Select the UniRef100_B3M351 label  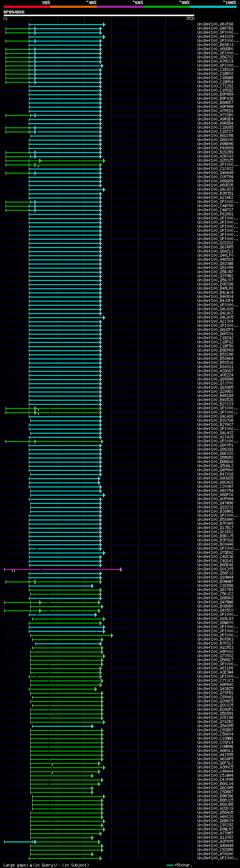215,194
